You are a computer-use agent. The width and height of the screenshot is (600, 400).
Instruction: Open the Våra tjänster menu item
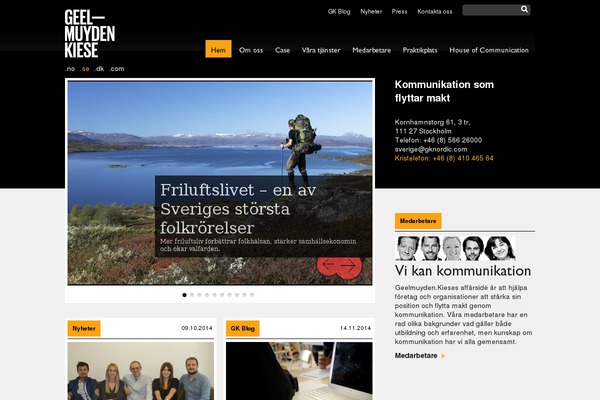click(321, 50)
